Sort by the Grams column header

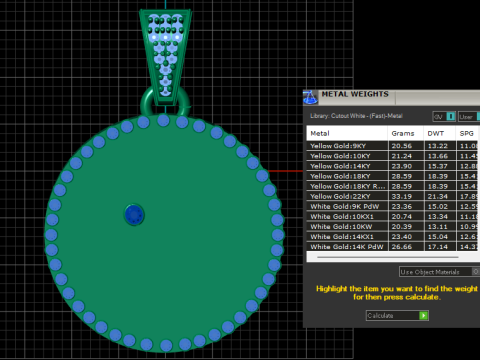pyautogui.click(x=406, y=133)
